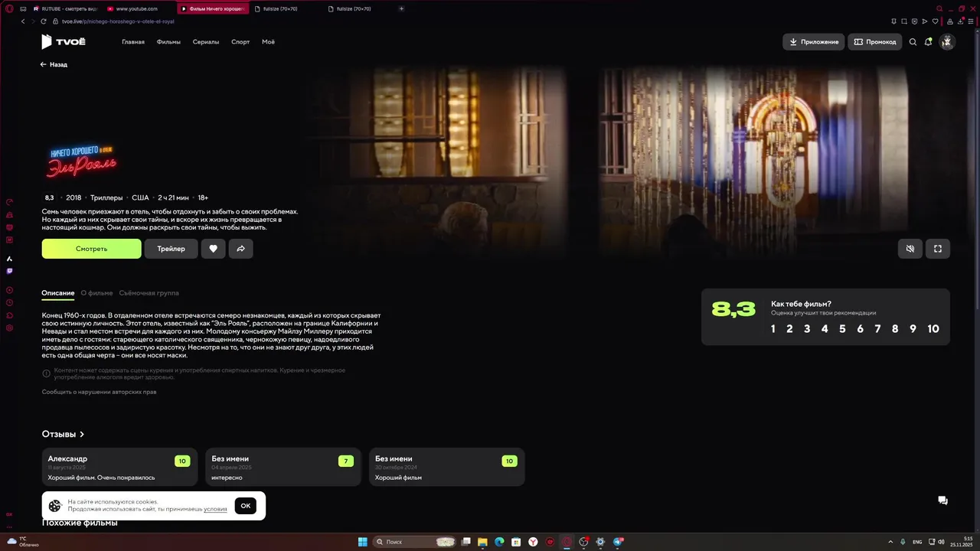The width and height of the screenshot is (980, 551).
Task: Open Telegram from taskbar
Action: point(618,542)
